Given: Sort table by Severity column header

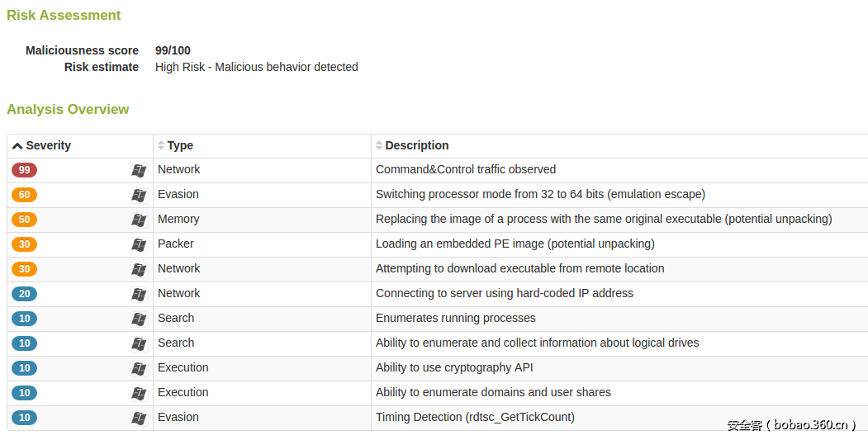Looking at the screenshot, I should pyautogui.click(x=41, y=145).
